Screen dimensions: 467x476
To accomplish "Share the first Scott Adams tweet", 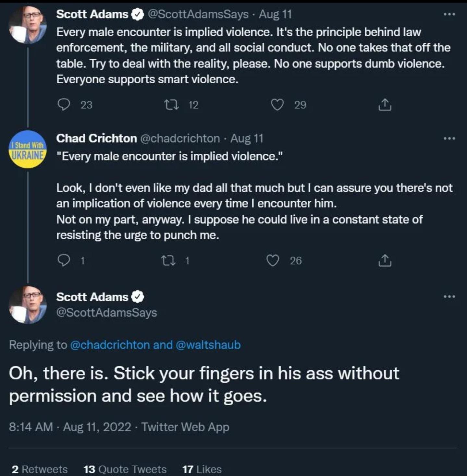I will click(x=385, y=105).
